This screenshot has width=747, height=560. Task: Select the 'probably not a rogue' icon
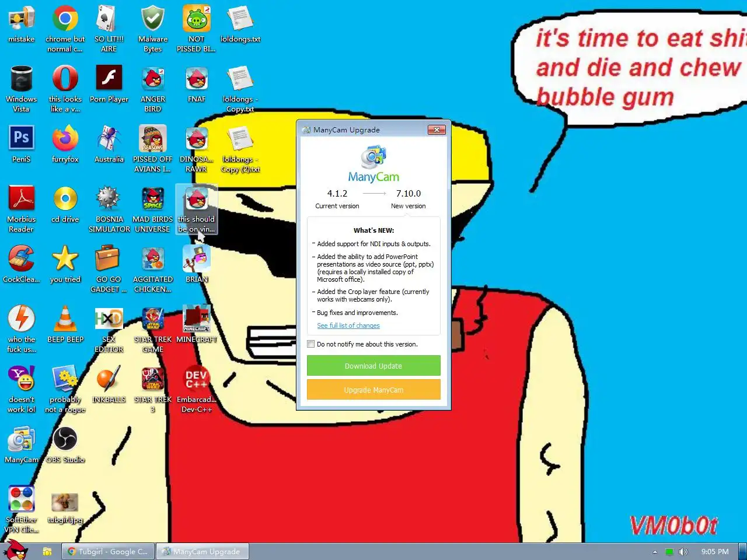coord(65,380)
